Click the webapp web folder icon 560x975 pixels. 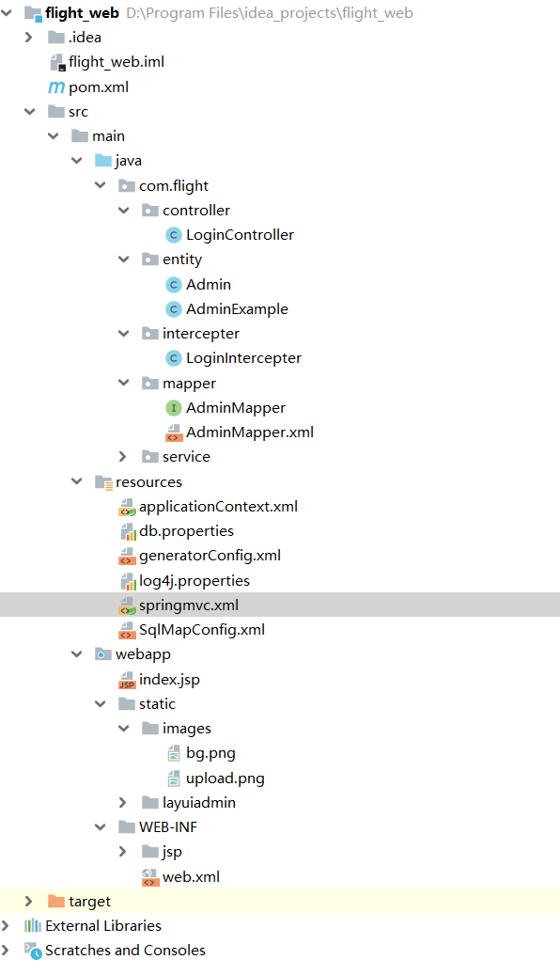pyautogui.click(x=103, y=654)
